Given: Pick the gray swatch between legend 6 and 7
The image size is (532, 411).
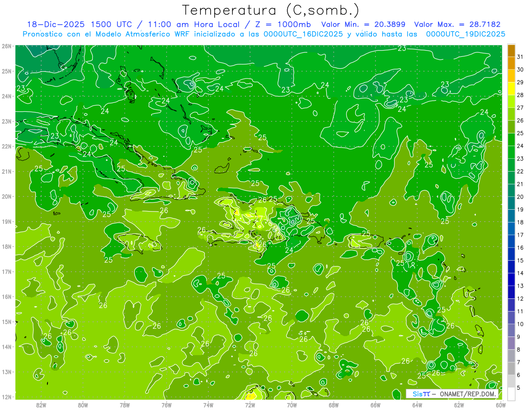Looking at the screenshot, I should [511, 368].
